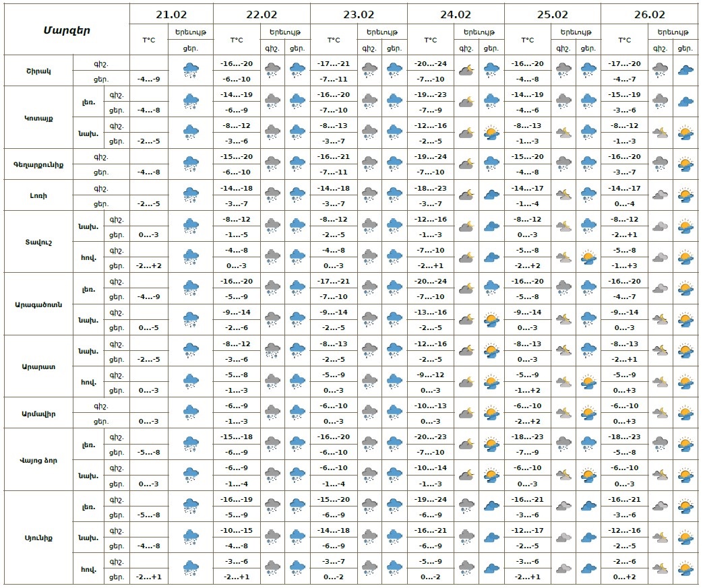The image size is (703, 588).
Task: Click Lori's snow cloud icon for 21.02
Action: [191, 195]
